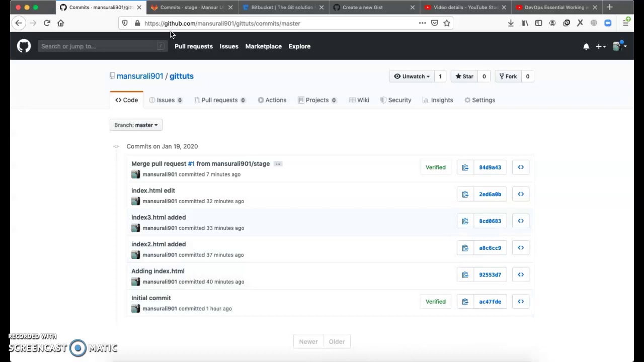
Task: Copy full SHA for commit 92553d7
Action: [x=465, y=275]
